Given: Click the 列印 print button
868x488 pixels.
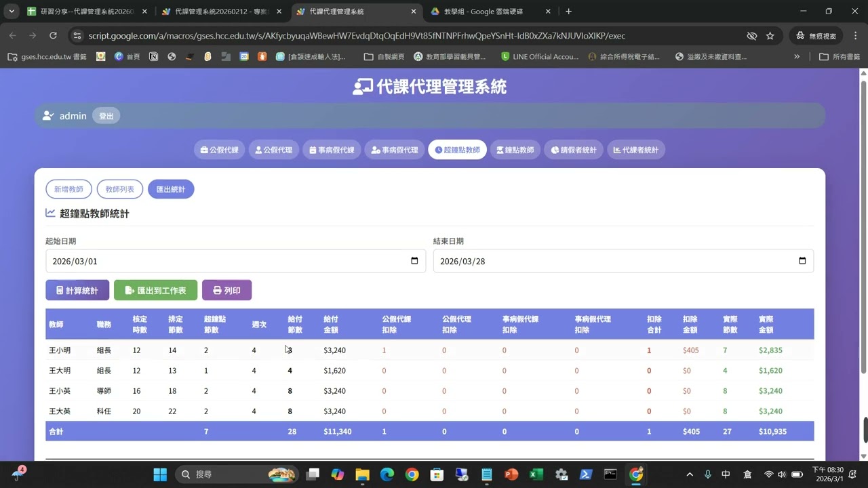Looking at the screenshot, I should tap(226, 290).
